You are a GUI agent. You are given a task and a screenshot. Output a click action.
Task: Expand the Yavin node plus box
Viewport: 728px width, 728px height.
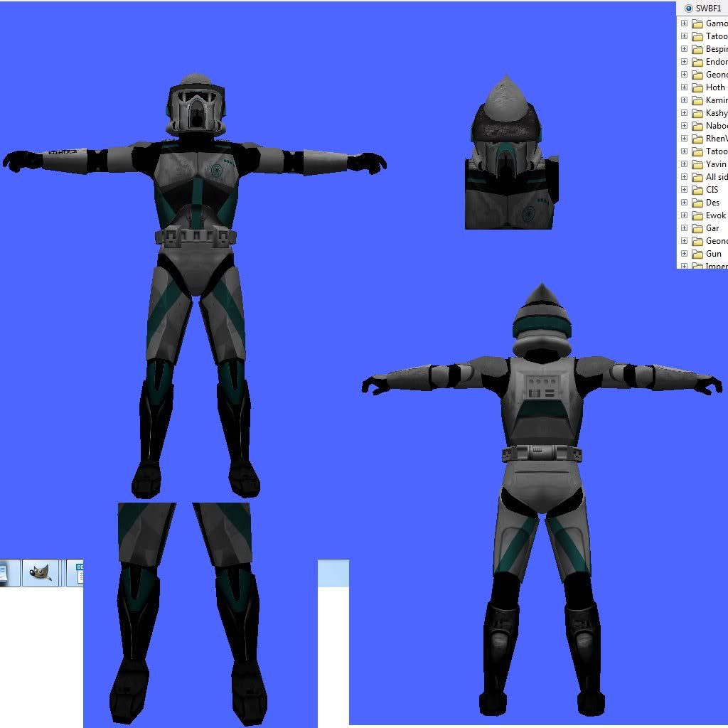pos(684,164)
